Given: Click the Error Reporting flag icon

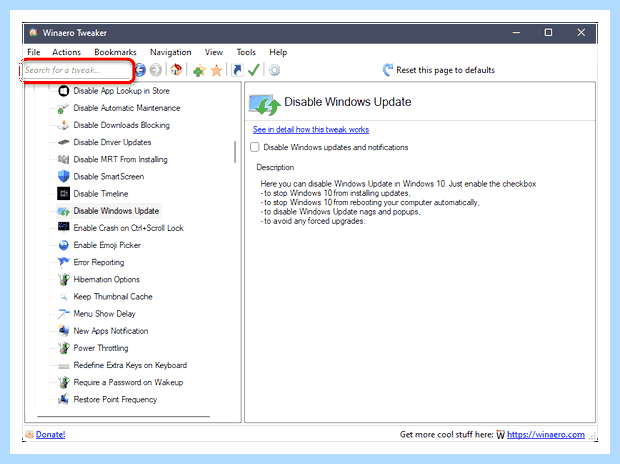Looking at the screenshot, I should [63, 262].
